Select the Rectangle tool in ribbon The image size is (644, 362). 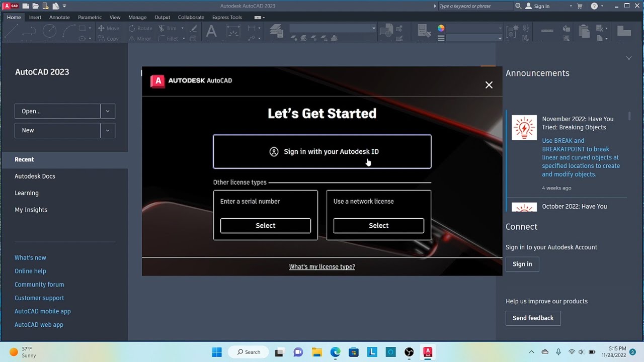(82, 28)
